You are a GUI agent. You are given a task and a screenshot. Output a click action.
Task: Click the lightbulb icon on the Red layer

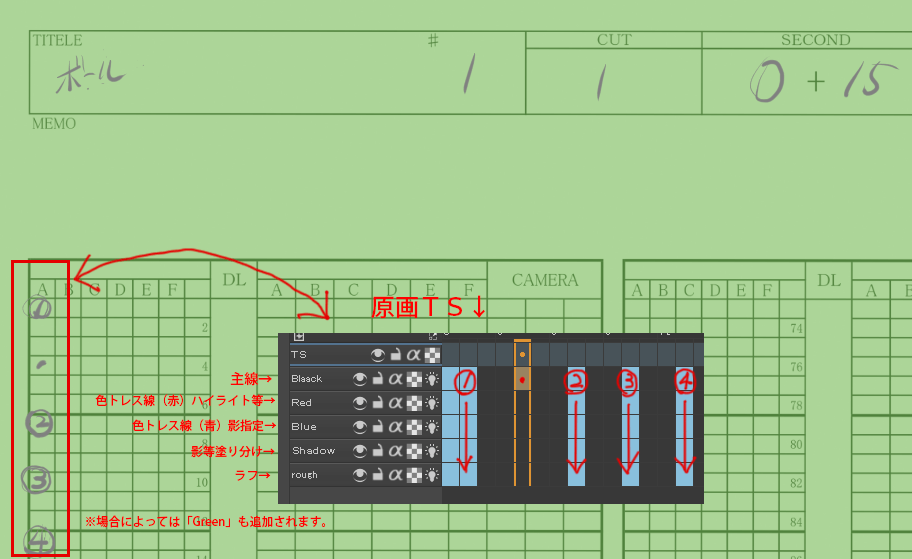point(432,403)
